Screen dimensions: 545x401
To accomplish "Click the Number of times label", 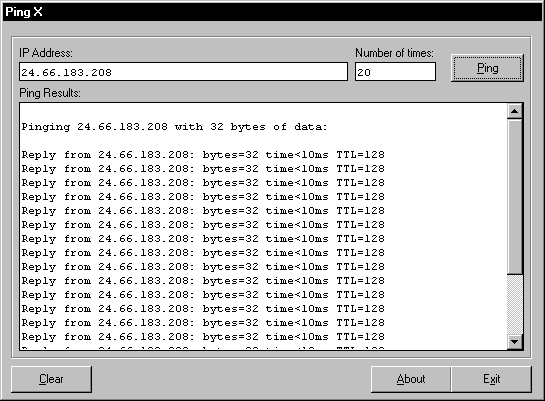I will (x=394, y=53).
